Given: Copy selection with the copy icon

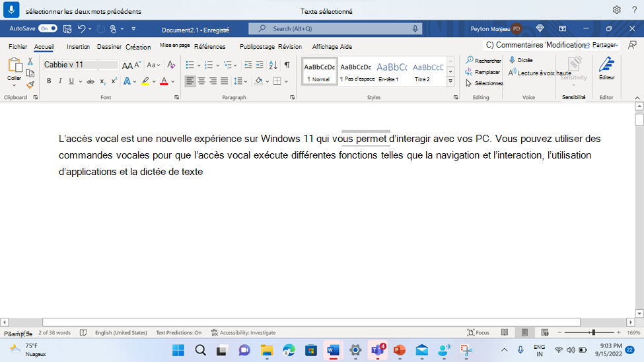Looking at the screenshot, I should pyautogui.click(x=30, y=73).
